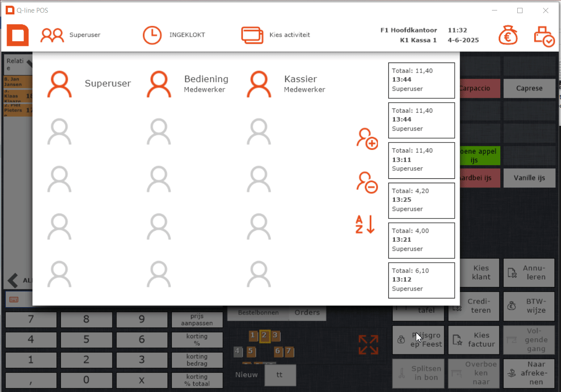561x392 pixels.
Task: Click the register checkmark icon in header
Action: coord(544,36)
